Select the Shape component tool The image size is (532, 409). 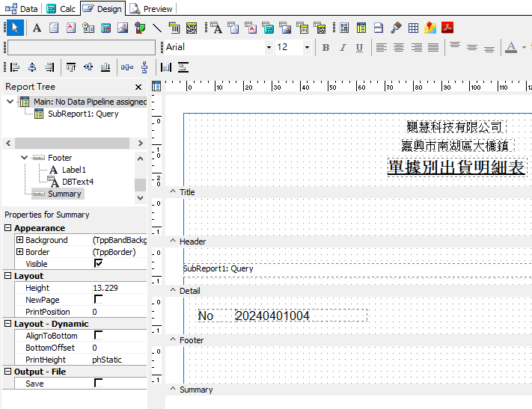click(x=140, y=28)
